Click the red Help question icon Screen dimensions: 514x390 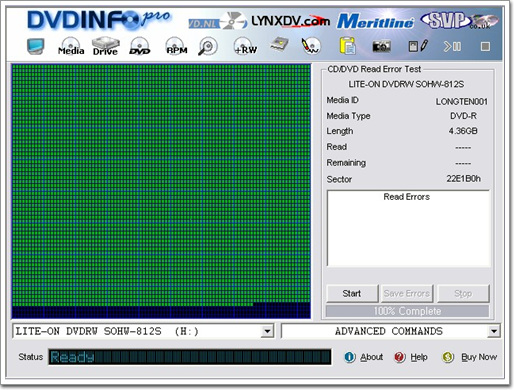pos(399,357)
